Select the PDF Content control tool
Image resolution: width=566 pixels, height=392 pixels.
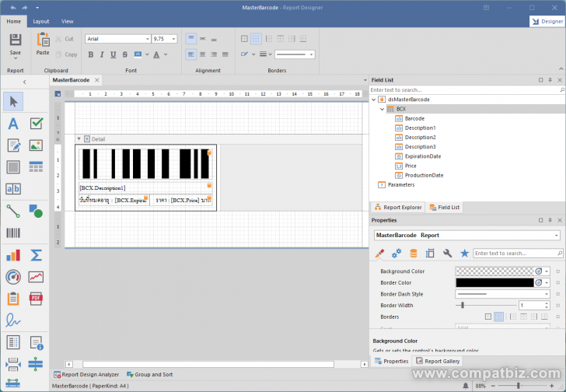[36, 299]
